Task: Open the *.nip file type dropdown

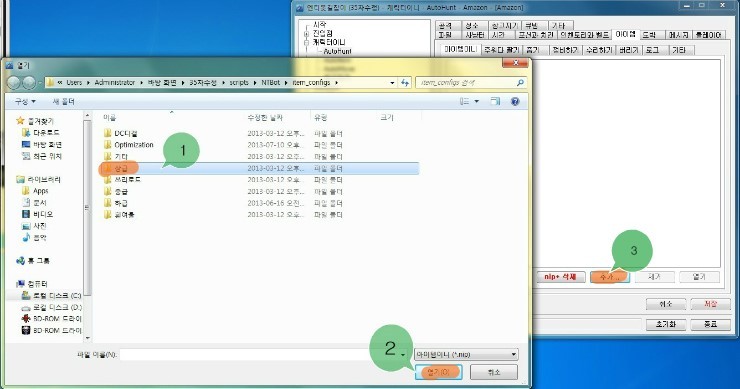Action: coord(466,354)
